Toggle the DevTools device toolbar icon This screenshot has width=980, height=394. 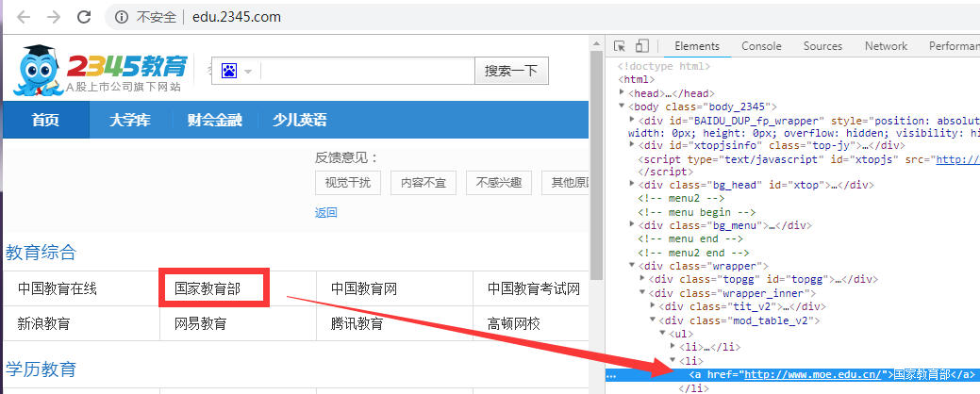pos(642,46)
